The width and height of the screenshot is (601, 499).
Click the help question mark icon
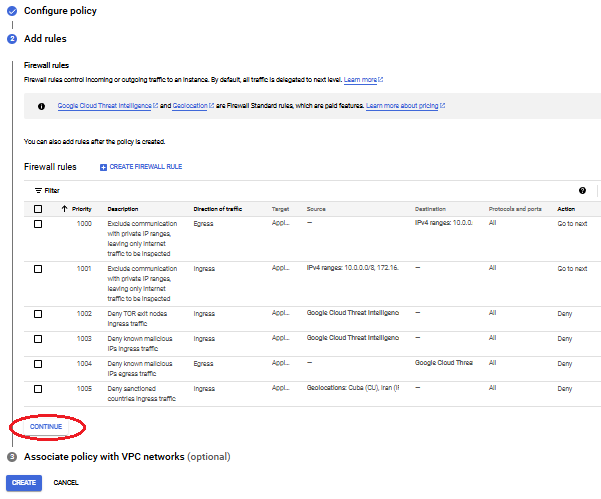pos(582,190)
